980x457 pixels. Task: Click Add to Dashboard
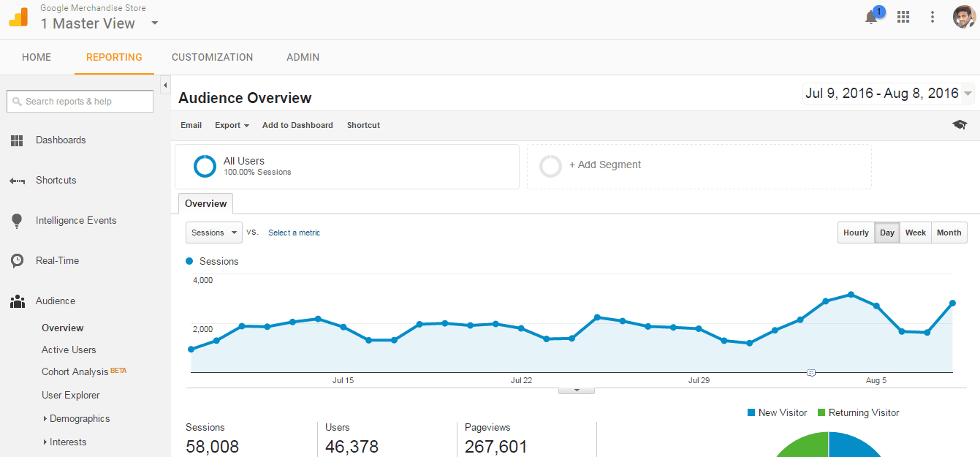297,125
